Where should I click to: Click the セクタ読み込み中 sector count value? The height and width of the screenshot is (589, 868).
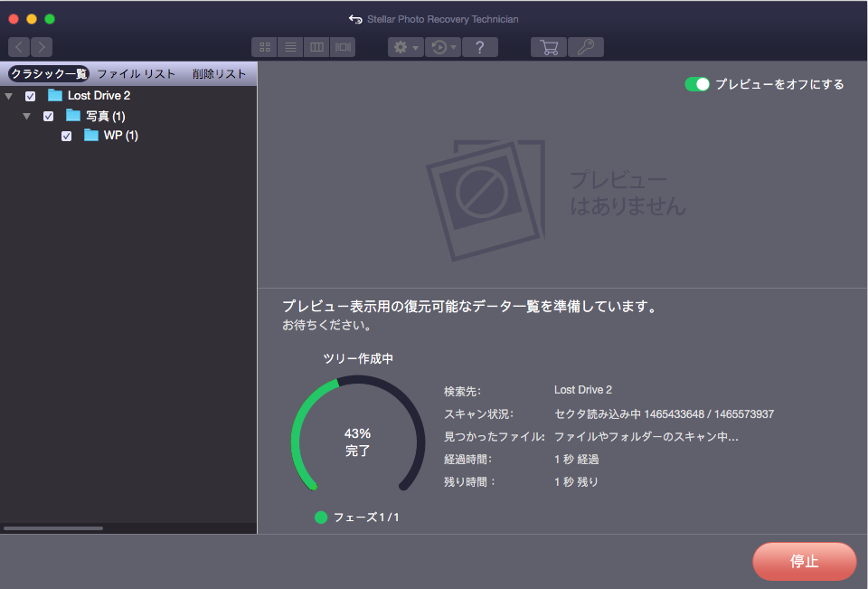[664, 413]
